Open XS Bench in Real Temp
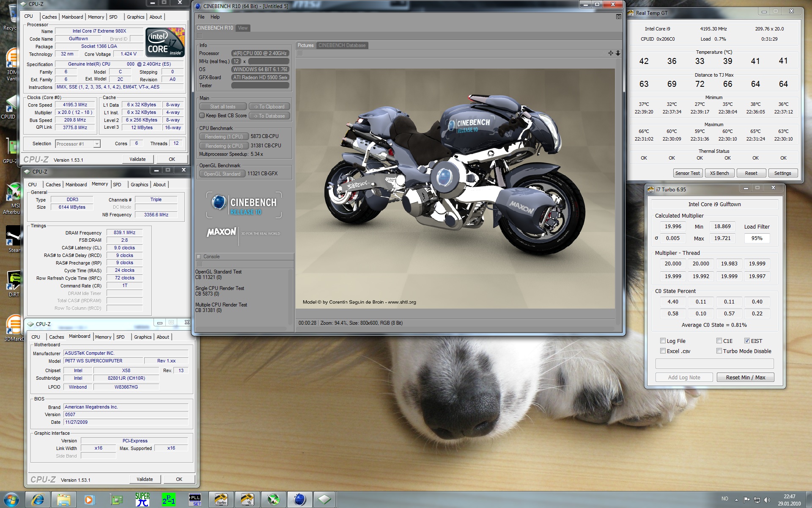The width and height of the screenshot is (812, 508). tap(719, 173)
